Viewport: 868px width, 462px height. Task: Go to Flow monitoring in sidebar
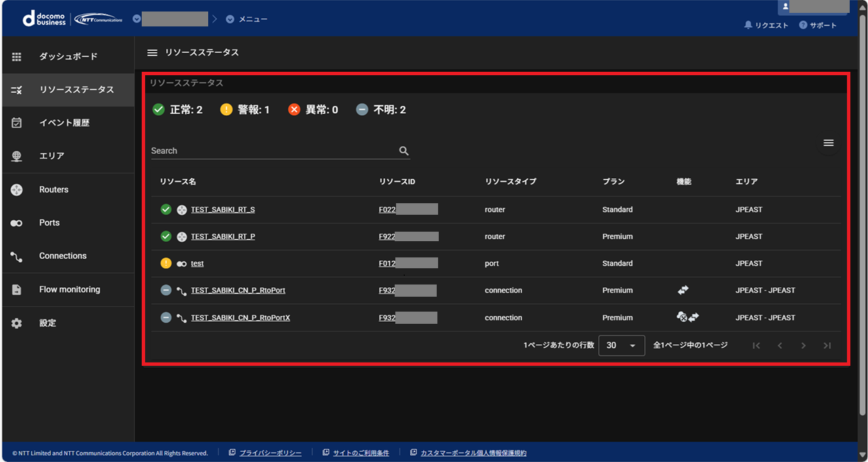tap(69, 289)
